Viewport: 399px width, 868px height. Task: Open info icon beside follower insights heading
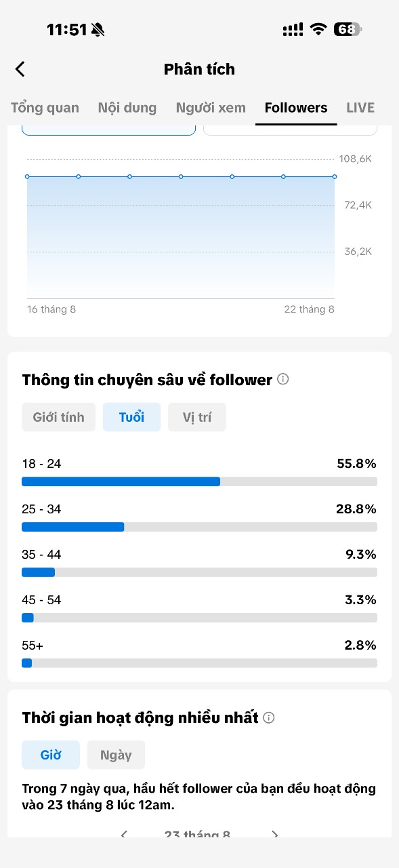[x=283, y=379]
